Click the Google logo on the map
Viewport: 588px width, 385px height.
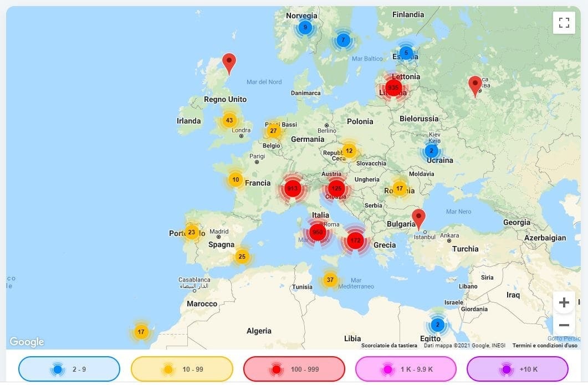(27, 342)
